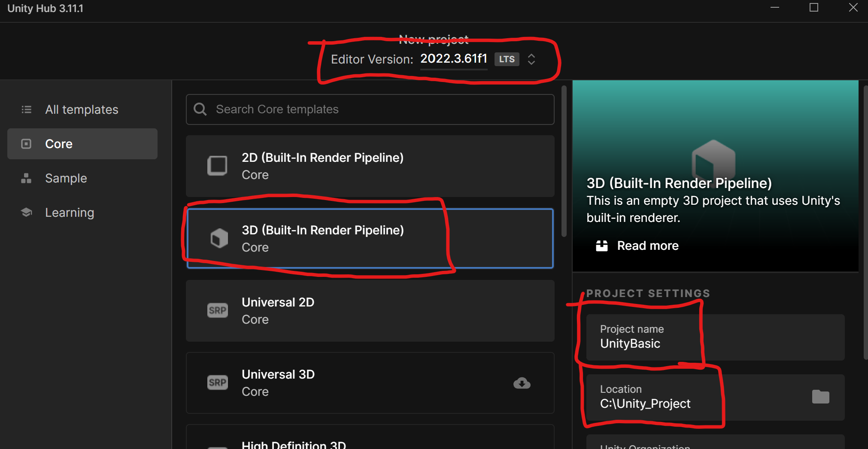Choose the 3D (Built-In Render Pipeline) template
The width and height of the screenshot is (868, 449).
[370, 239]
